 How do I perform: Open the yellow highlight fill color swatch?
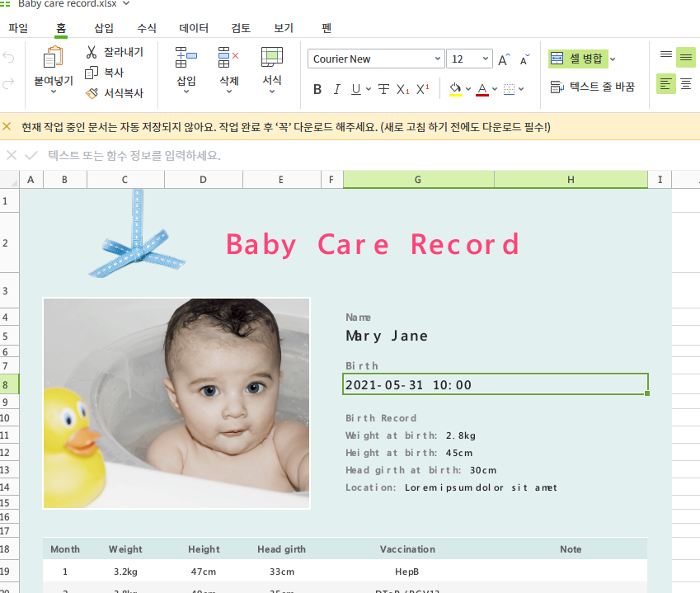[x=456, y=88]
